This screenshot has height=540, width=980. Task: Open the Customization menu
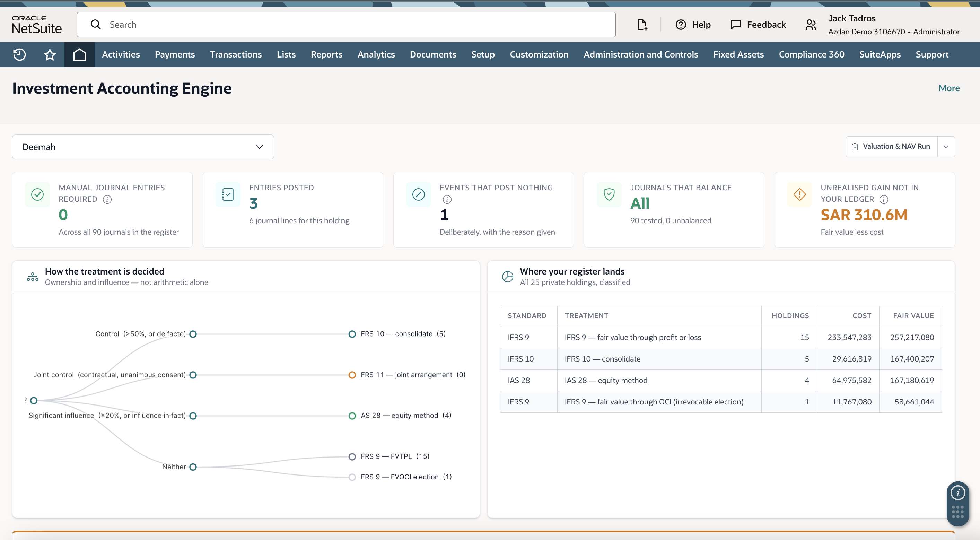(x=539, y=54)
